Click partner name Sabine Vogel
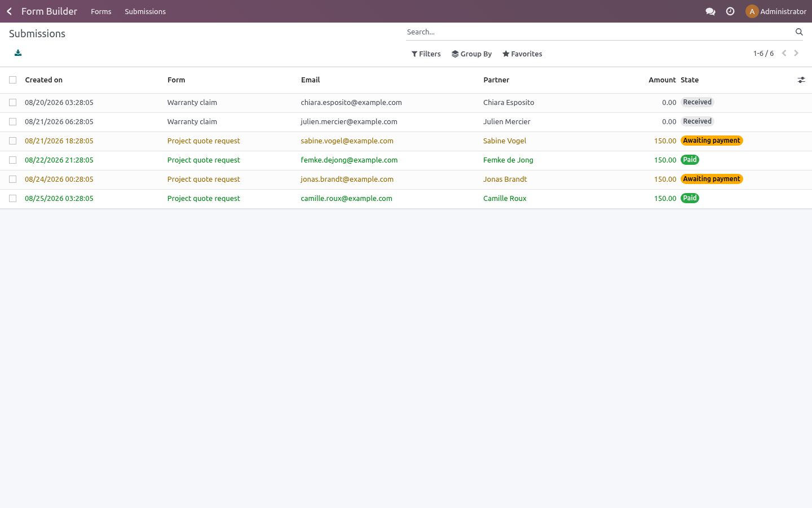 click(505, 141)
